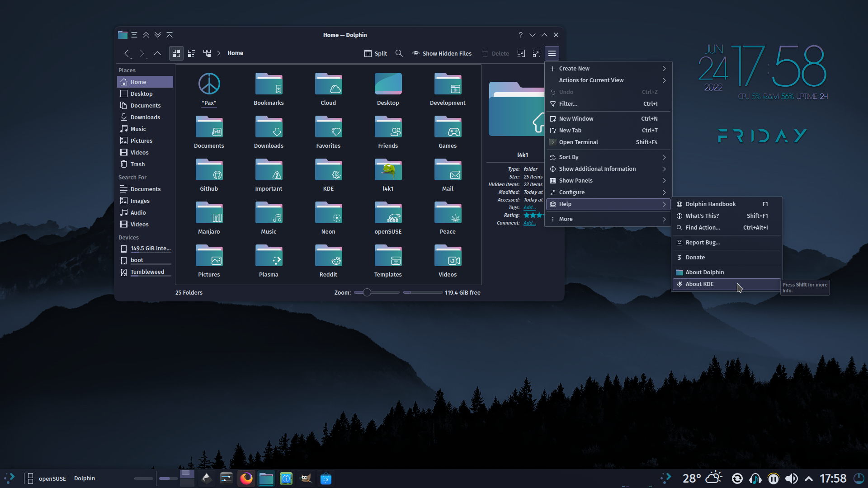Open the Reddit folder
Screen dimensions: 868x488
click(x=328, y=261)
